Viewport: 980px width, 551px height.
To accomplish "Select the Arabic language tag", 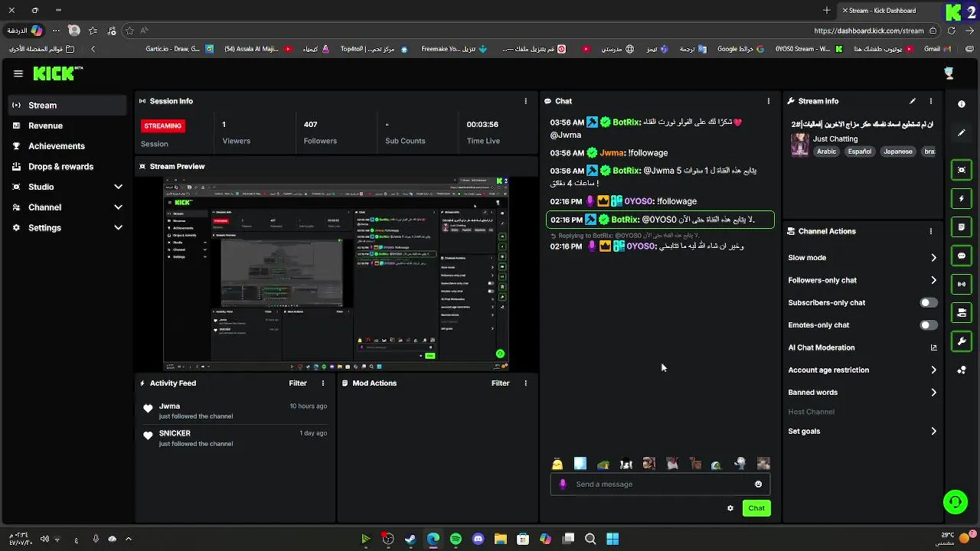I will (x=827, y=152).
